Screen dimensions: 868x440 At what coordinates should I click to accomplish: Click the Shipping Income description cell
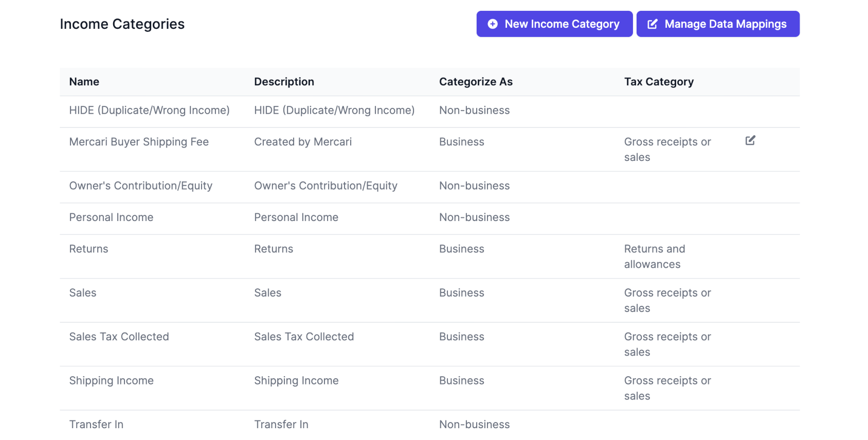296,381
